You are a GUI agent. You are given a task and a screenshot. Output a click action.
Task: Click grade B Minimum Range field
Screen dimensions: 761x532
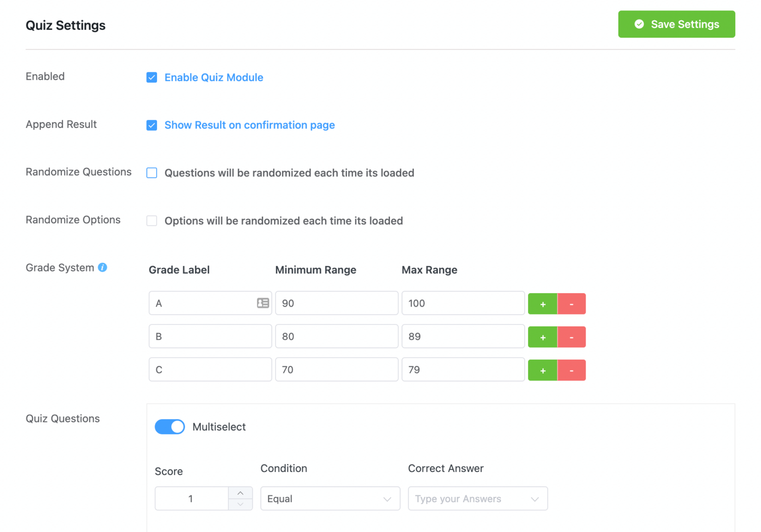(x=336, y=336)
